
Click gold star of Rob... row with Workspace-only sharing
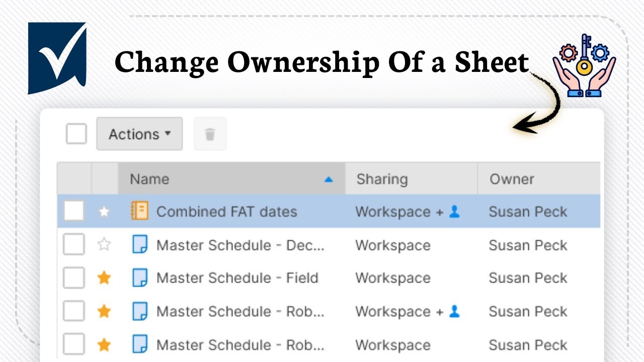[x=104, y=344]
